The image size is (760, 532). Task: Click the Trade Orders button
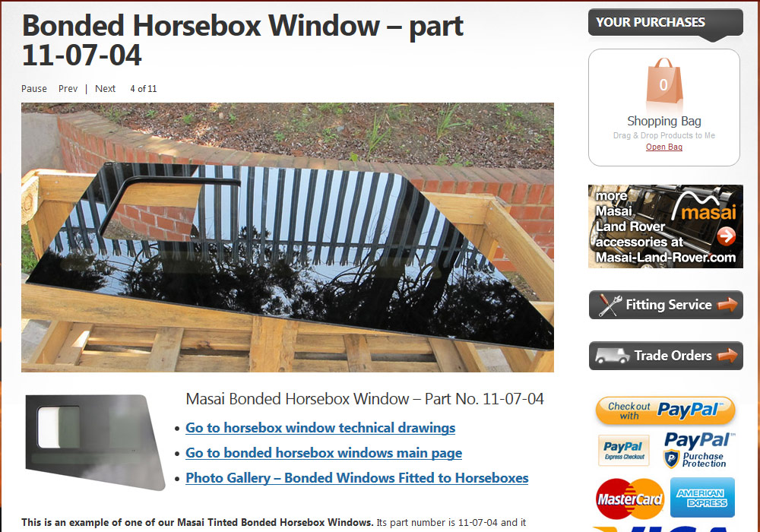(666, 356)
